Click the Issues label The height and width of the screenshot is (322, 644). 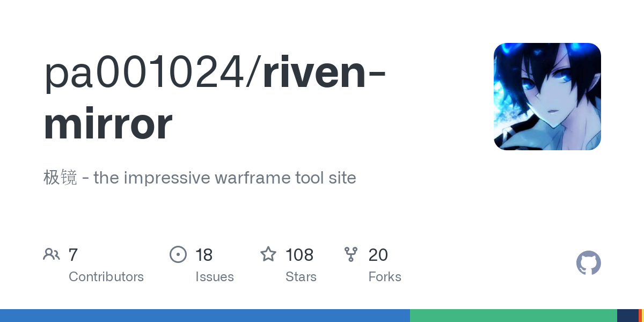(x=215, y=277)
